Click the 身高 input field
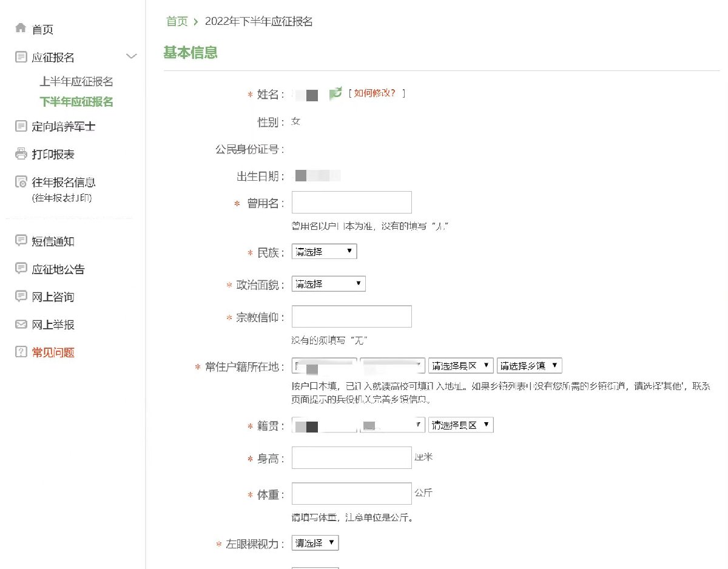 pyautogui.click(x=351, y=458)
